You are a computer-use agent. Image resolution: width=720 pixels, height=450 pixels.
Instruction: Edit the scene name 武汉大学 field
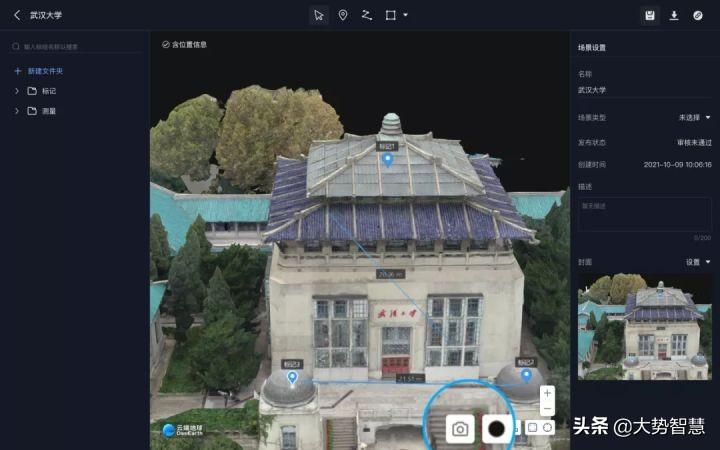pyautogui.click(x=645, y=90)
